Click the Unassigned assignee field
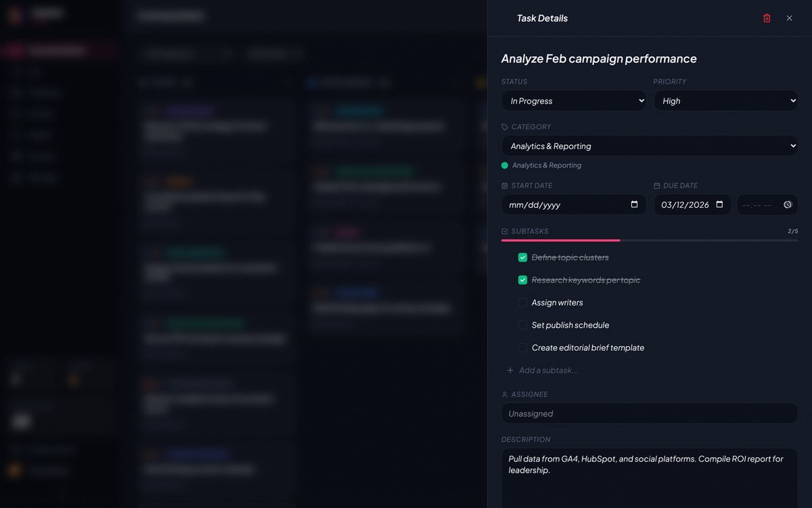The image size is (812, 508). (649, 413)
